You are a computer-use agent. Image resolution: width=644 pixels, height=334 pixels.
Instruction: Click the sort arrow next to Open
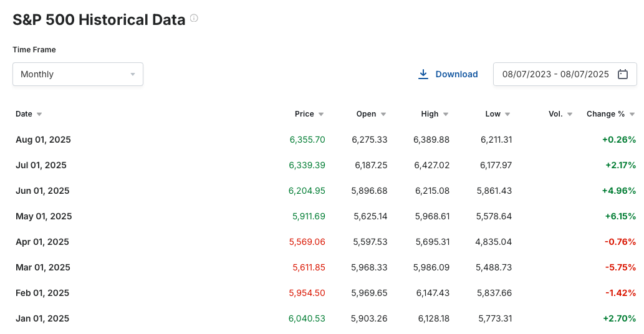[x=383, y=114]
